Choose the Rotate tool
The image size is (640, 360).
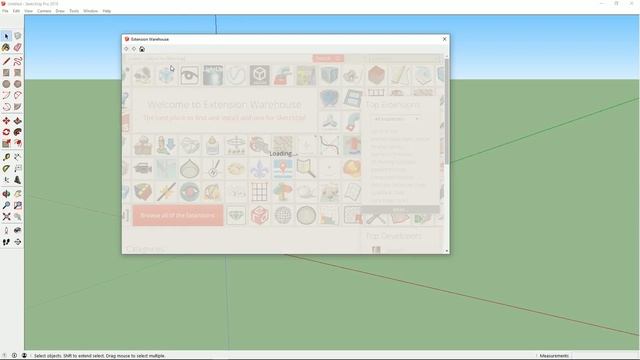pyautogui.click(x=6, y=132)
